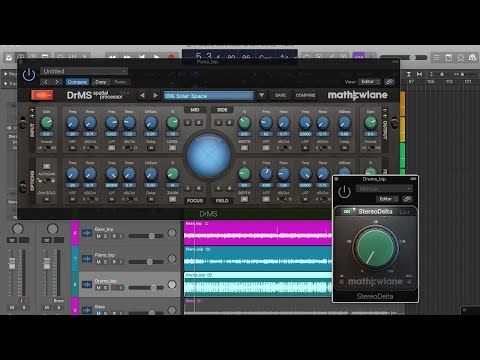480x360 pixels.
Task: Click the large green StereoDelta knob
Action: coord(375,248)
